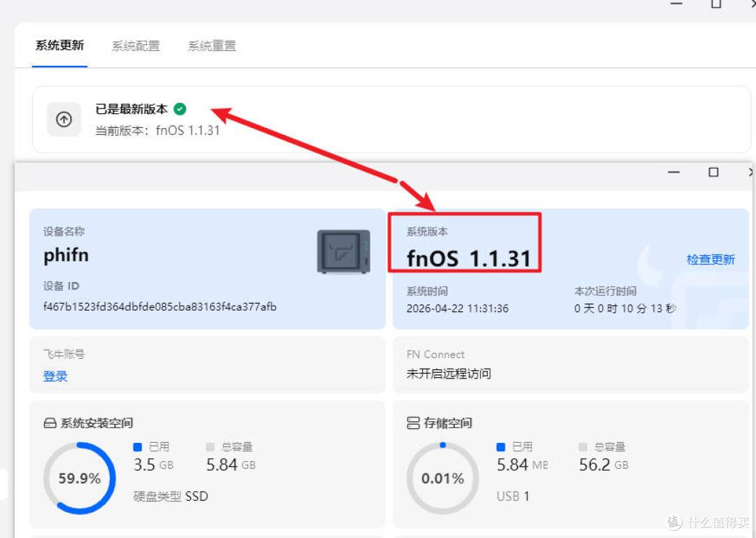This screenshot has height=538, width=756.
Task: Maximize the back settings window
Action: tap(716, 4)
